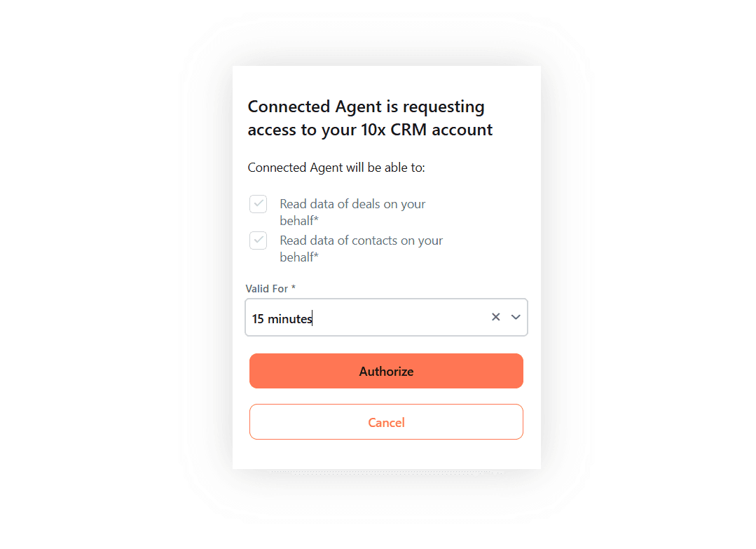Click the 'Valid For *' field label
Screen dimensions: 756x549
pos(270,288)
